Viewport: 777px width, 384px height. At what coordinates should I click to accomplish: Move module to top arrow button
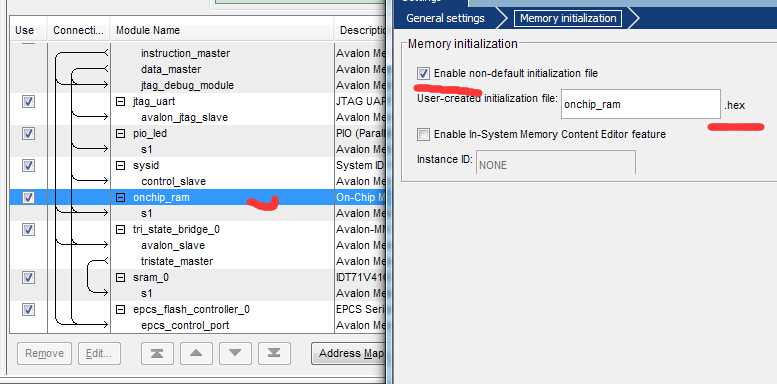(157, 353)
